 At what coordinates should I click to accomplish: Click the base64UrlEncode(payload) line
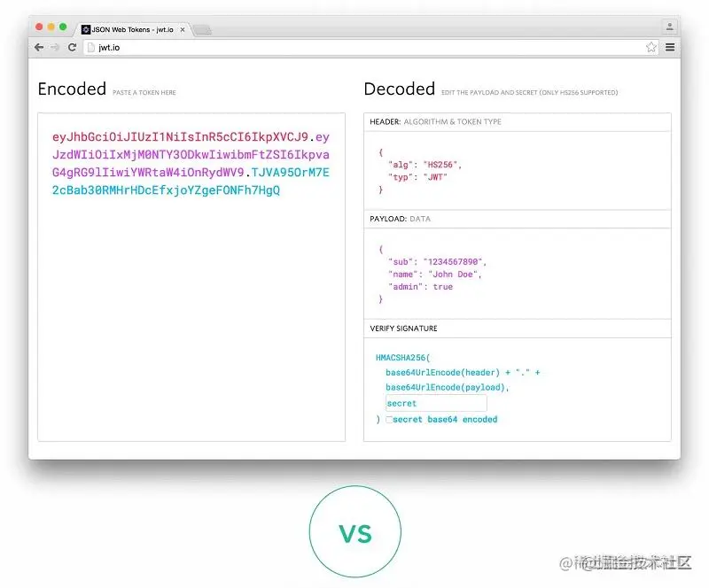point(447,387)
